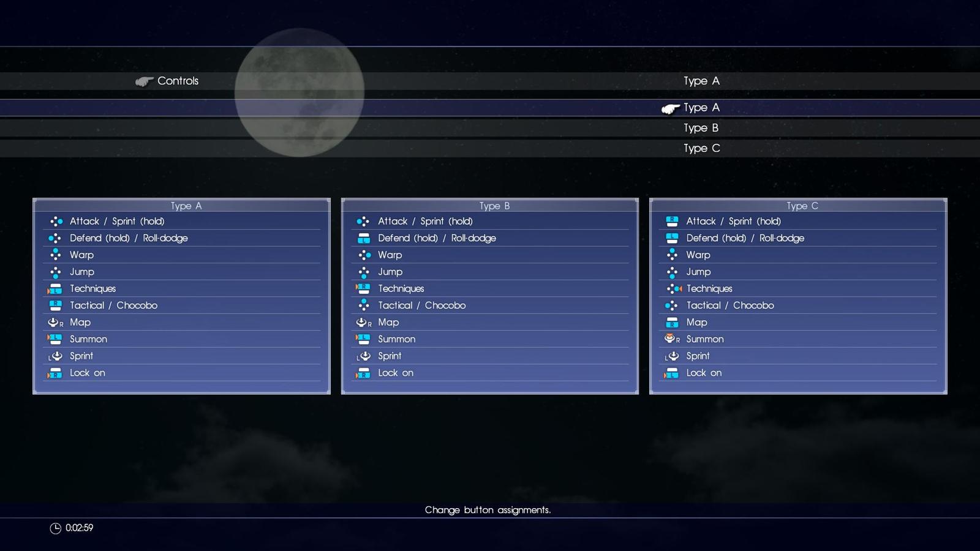Screen dimensions: 980x551
Task: Click the Summon icon in Type C
Action: (x=671, y=339)
